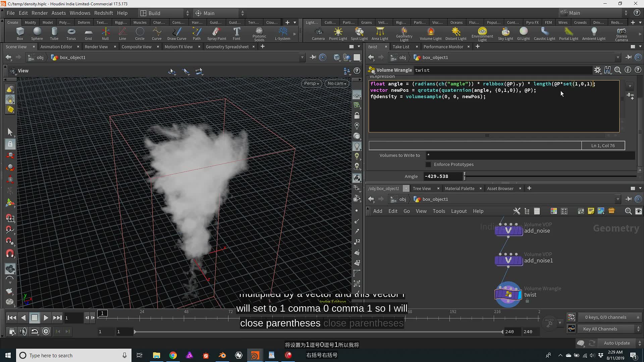Select the viewport Select tool arrow
This screenshot has width=644, height=362.
click(10, 132)
